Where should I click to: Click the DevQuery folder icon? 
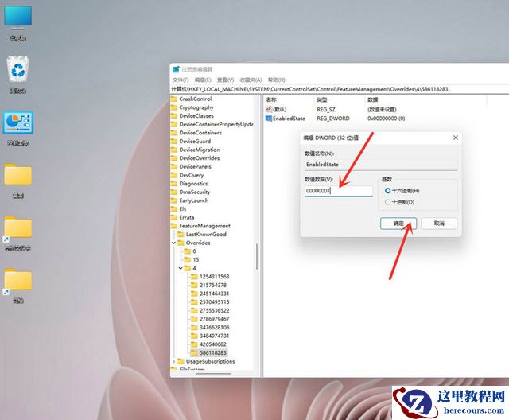pos(174,175)
